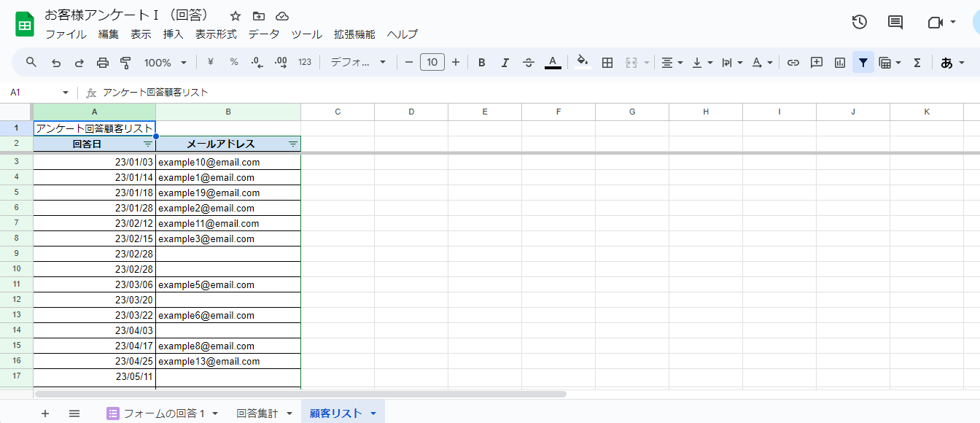
Task: Open the fill color picker
Action: coord(582,63)
